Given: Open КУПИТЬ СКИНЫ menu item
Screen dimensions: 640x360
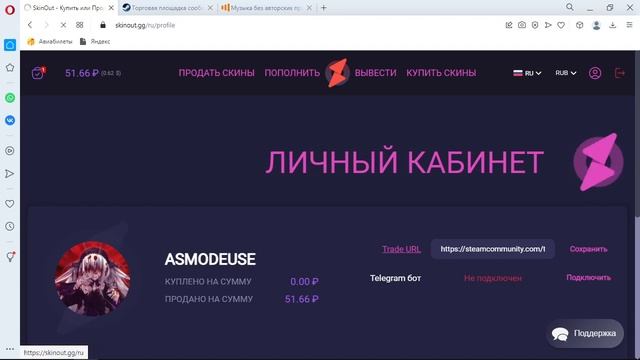Looking at the screenshot, I should pyautogui.click(x=441, y=73).
